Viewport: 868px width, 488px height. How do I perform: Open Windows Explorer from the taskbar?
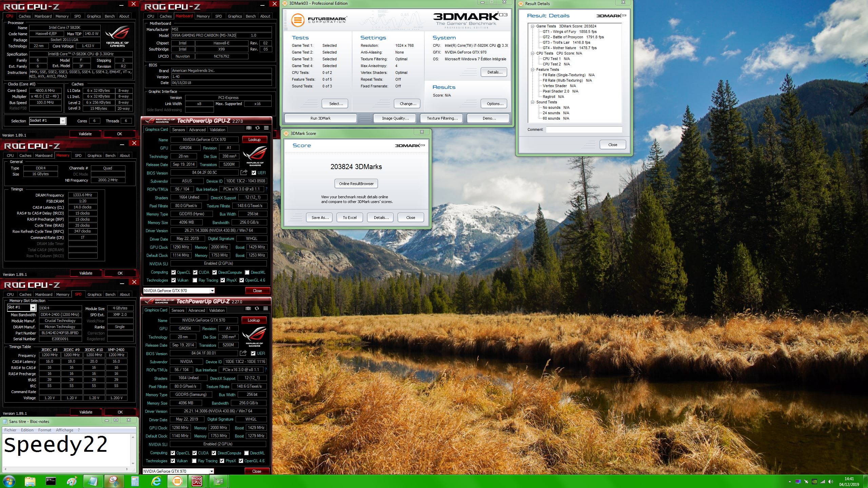coord(30,481)
